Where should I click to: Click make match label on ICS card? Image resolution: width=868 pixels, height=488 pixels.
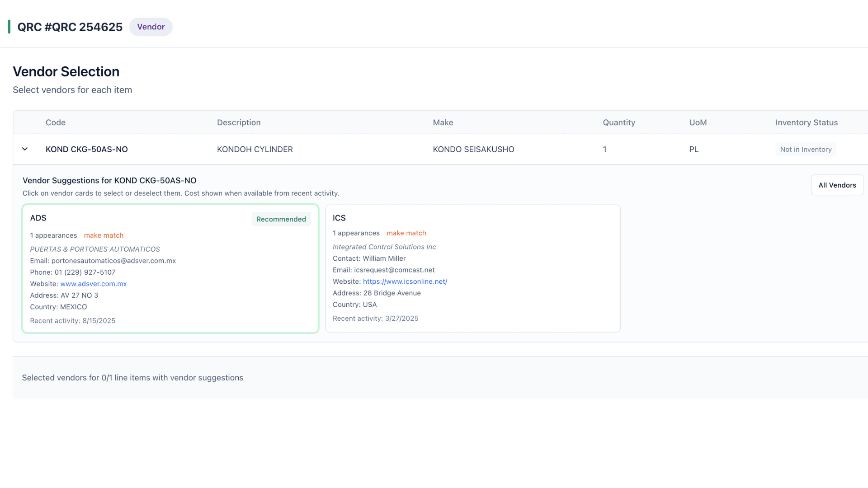click(406, 233)
